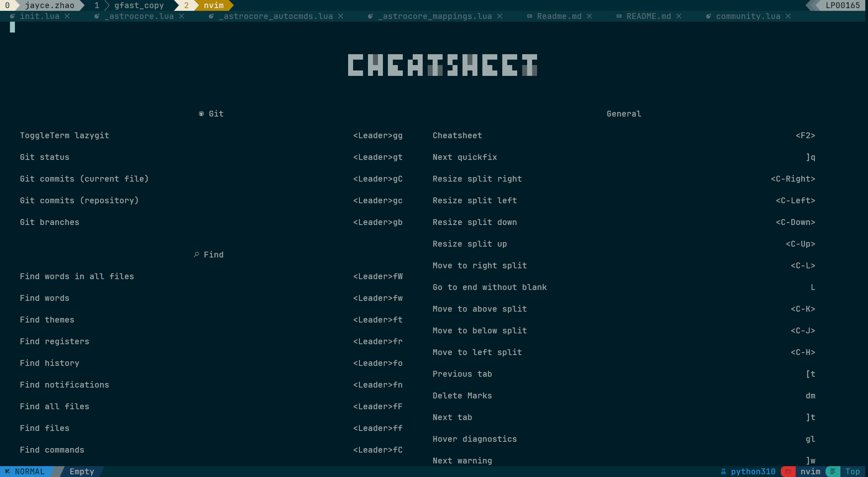Click the markdown icon beside uppercase README.md
This screenshot has width=868, height=477.
coord(619,16)
